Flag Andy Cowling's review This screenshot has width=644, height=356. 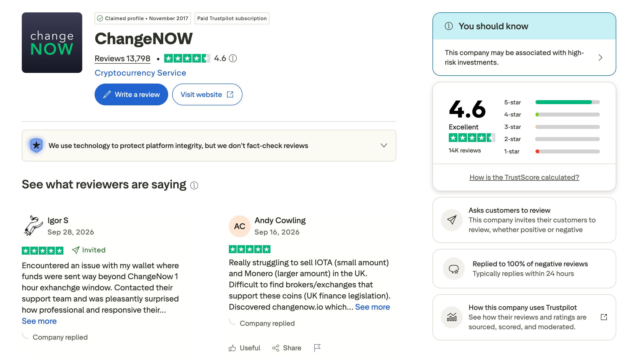317,348
